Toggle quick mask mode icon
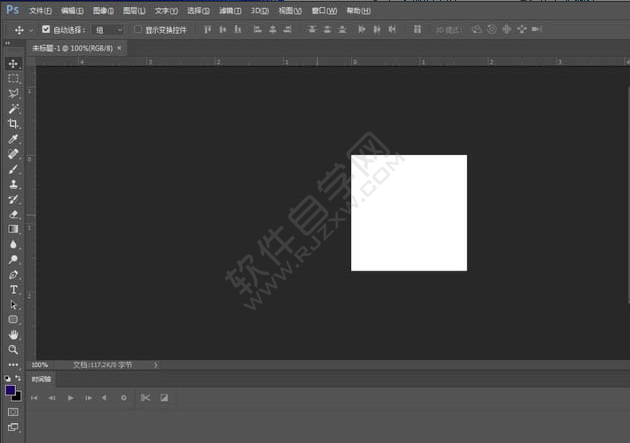The image size is (630, 443). [13, 412]
